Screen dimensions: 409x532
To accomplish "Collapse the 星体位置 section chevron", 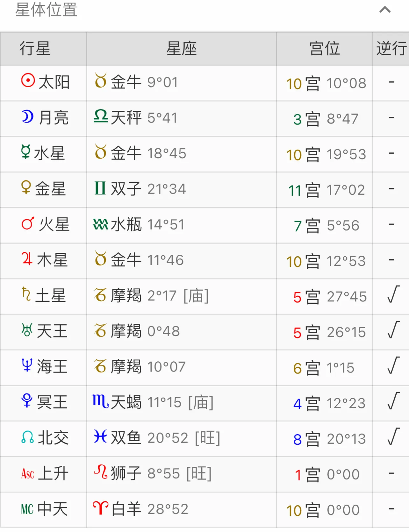I will [x=385, y=10].
